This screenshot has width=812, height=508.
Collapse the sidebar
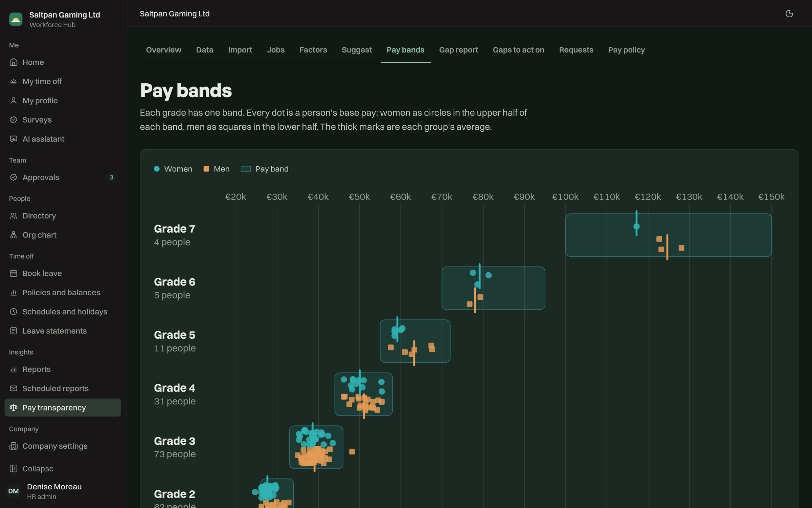pos(63,468)
